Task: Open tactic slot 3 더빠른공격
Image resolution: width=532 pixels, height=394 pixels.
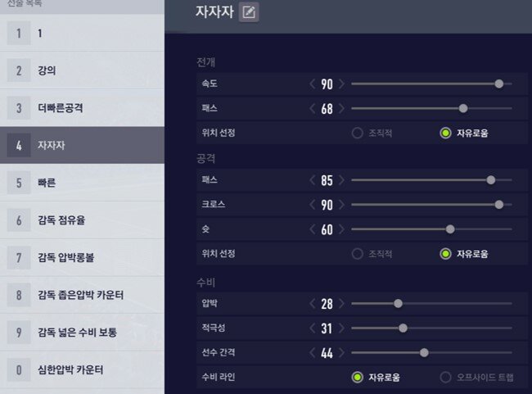Action: 82,108
